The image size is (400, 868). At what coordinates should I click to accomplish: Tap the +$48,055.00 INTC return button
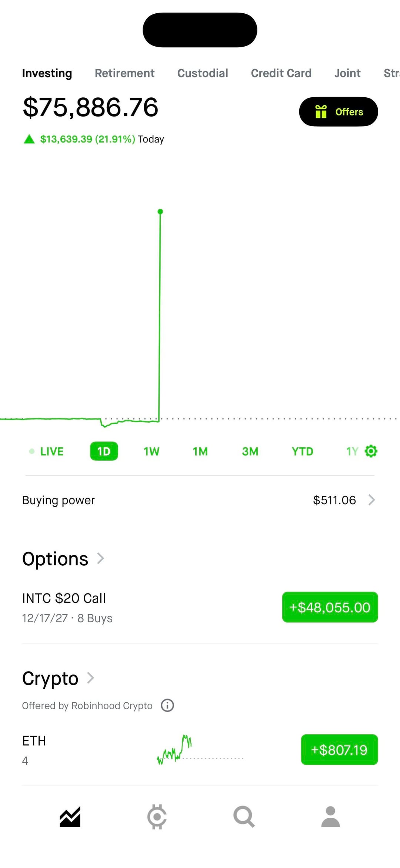[330, 607]
